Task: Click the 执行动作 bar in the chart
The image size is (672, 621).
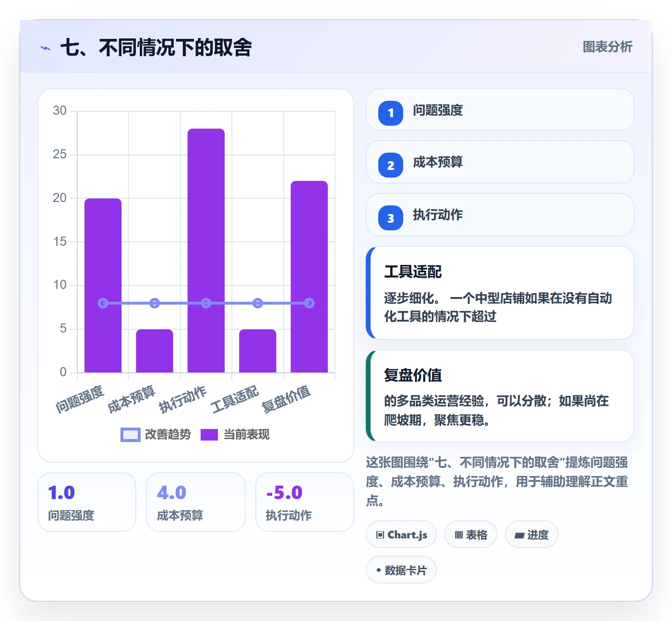Action: tap(206, 251)
